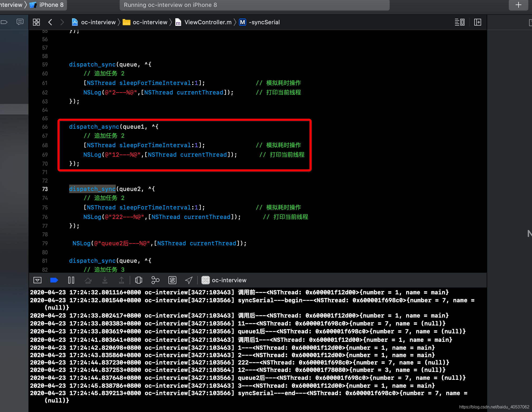Click the running status activity bar
Image resolution: width=532 pixels, height=412 pixels.
tap(254, 5)
